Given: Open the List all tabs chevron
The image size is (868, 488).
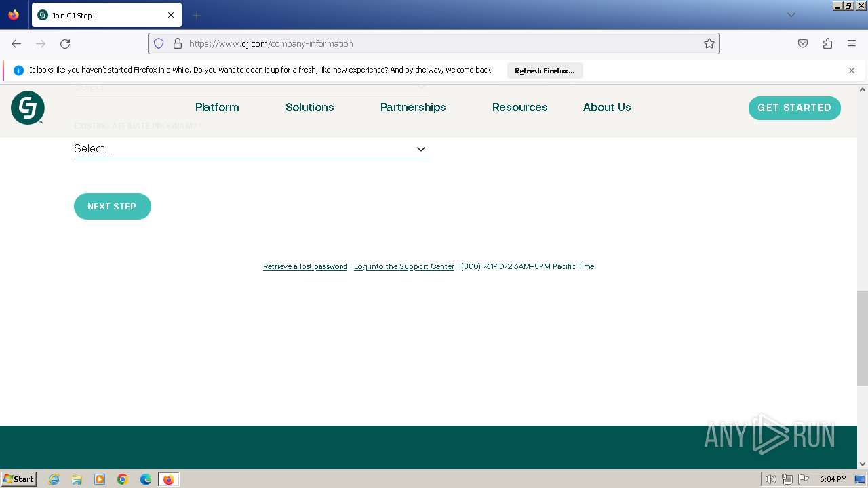Looking at the screenshot, I should [791, 15].
